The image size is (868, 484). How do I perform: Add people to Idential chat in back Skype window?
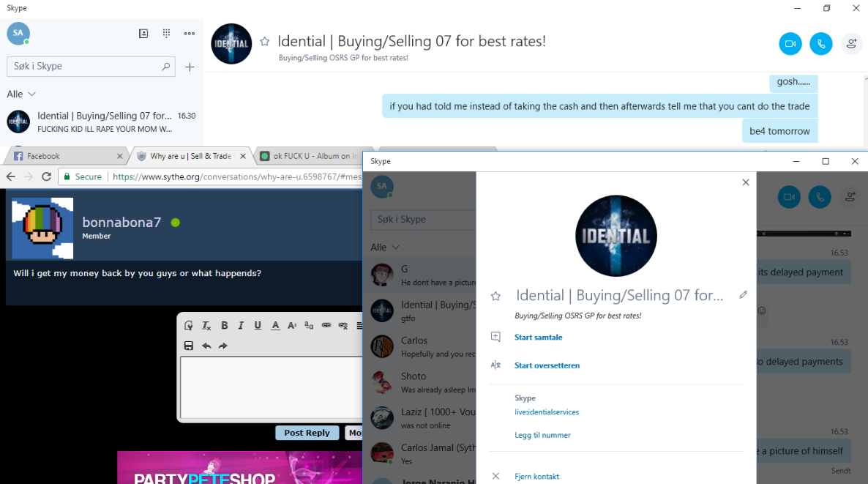coord(851,44)
